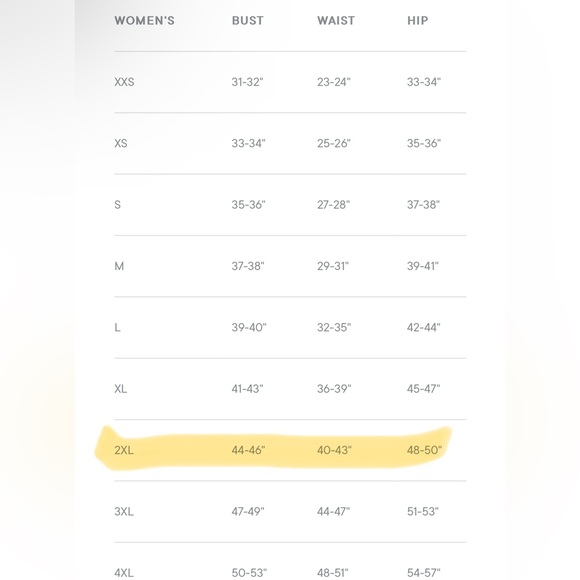Click the L hip measurement 42-44"
Image resolution: width=580 pixels, height=580 pixels.
coord(424,328)
